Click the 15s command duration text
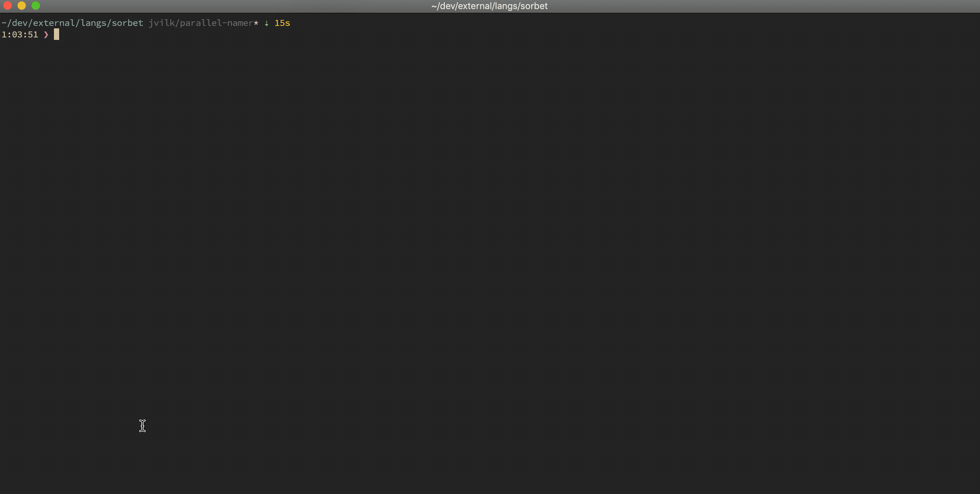Image resolution: width=980 pixels, height=494 pixels. (x=282, y=23)
